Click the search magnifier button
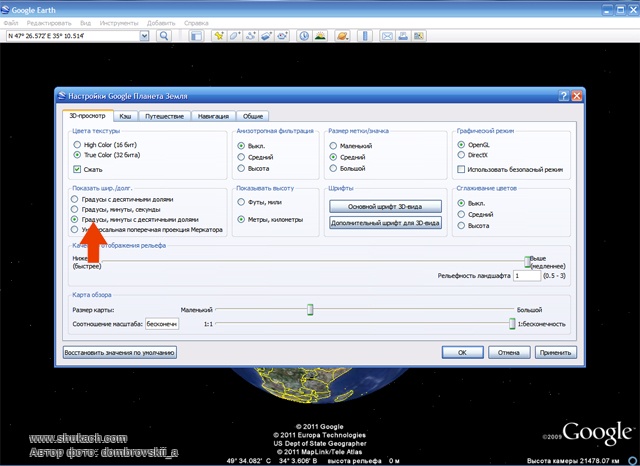This screenshot has width=640, height=466. tap(164, 36)
